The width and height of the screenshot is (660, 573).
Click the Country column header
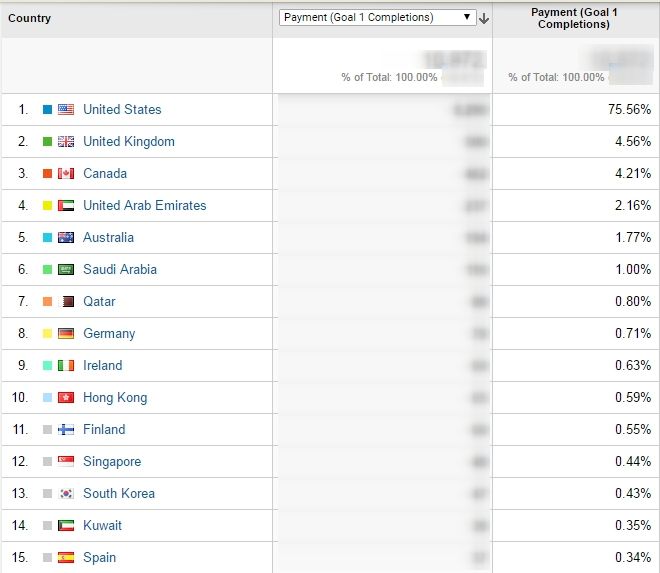click(29, 18)
